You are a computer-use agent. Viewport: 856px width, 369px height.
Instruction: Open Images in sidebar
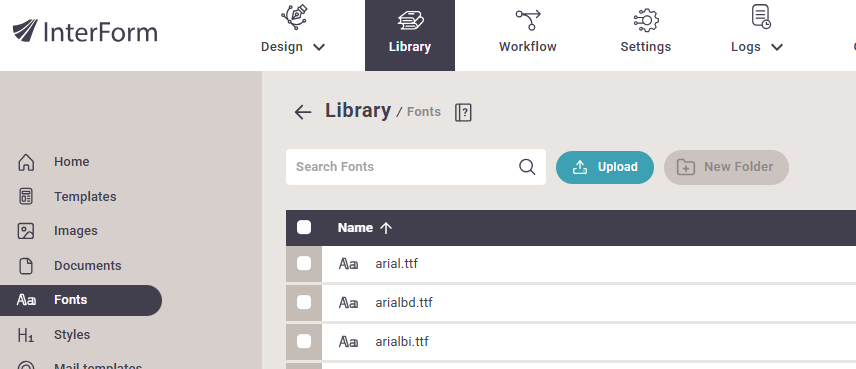(x=76, y=231)
